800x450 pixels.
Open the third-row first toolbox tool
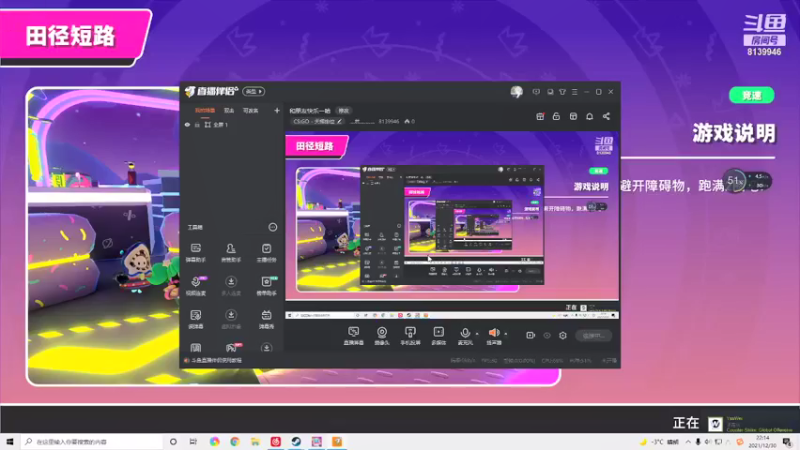point(196,319)
